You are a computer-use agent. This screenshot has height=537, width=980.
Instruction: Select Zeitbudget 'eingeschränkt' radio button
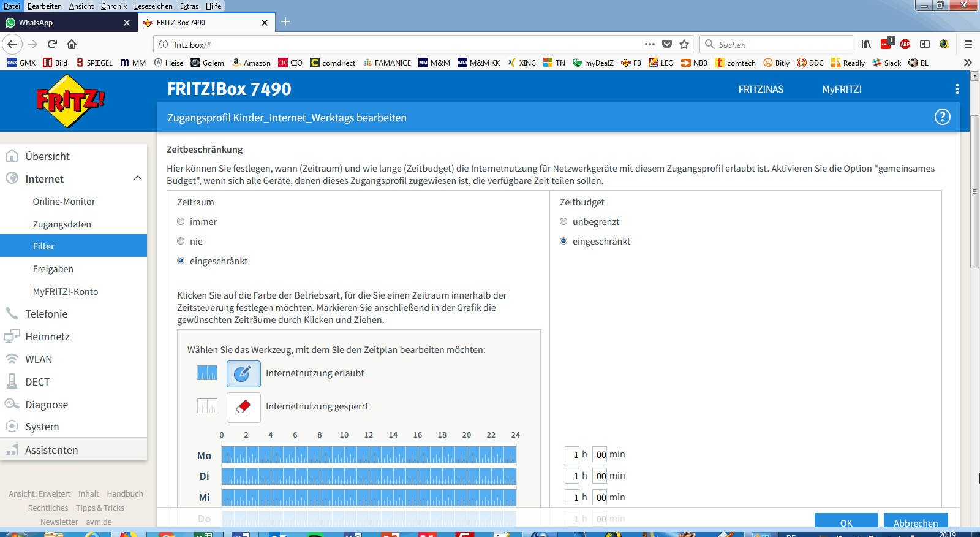563,241
